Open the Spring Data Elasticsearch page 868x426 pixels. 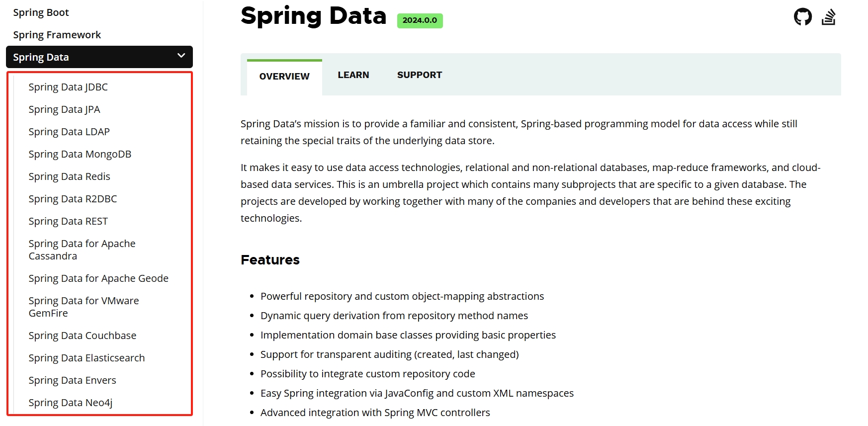(87, 357)
